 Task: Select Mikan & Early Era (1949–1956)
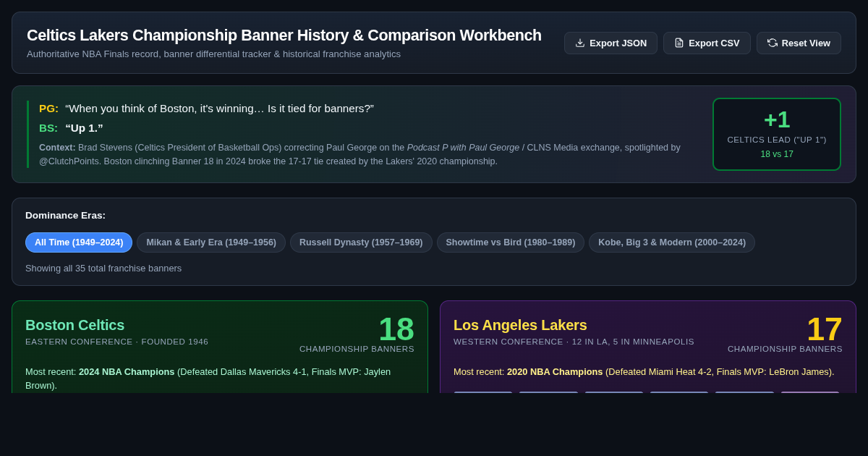(x=211, y=242)
